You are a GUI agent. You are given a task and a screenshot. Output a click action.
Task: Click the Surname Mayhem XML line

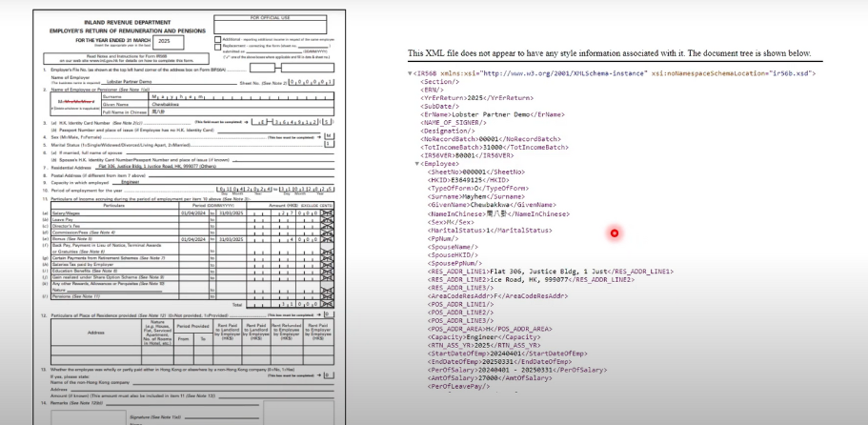(x=475, y=196)
